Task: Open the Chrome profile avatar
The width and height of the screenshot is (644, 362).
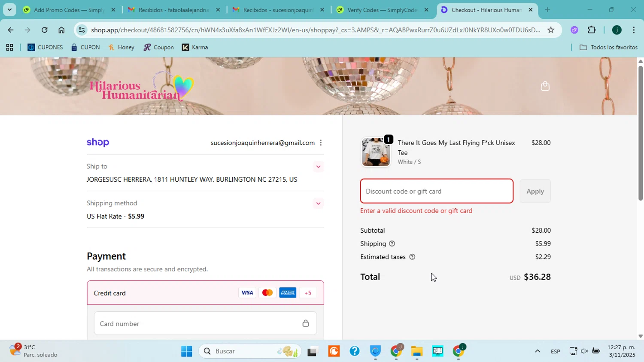Action: tap(617, 30)
